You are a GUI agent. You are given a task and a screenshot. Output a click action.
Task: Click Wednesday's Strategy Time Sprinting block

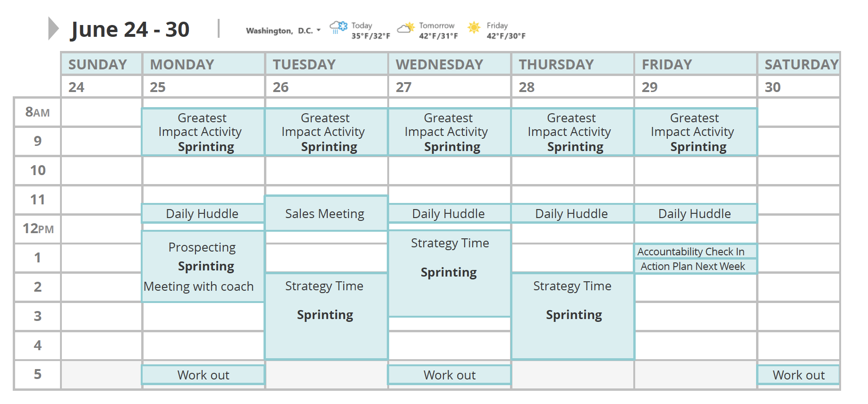[449, 272]
